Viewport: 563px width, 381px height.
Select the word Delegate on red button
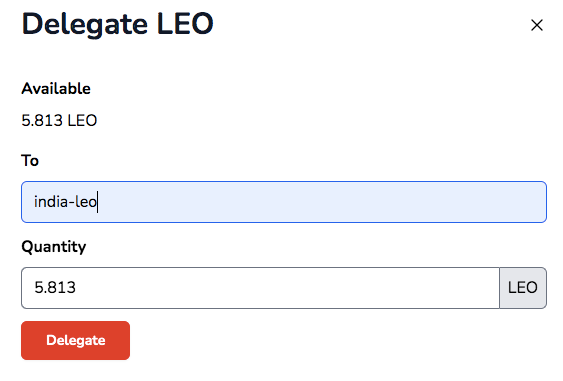click(76, 340)
